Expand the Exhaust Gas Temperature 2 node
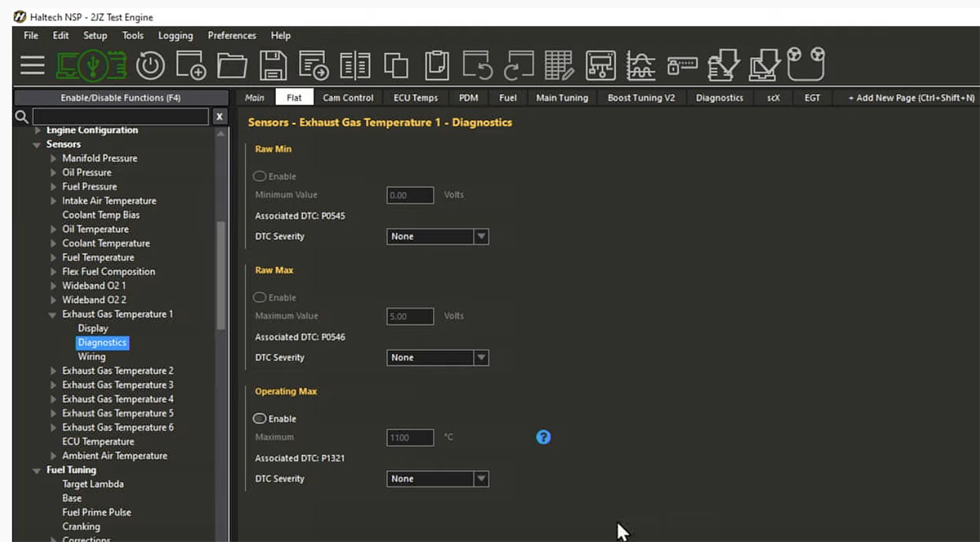Image resolution: width=980 pixels, height=542 pixels. coord(54,371)
